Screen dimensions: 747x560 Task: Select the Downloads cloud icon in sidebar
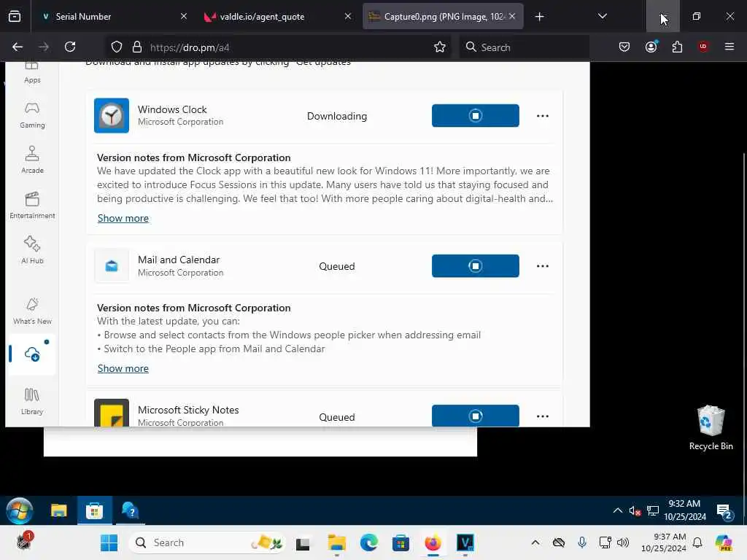(32, 354)
